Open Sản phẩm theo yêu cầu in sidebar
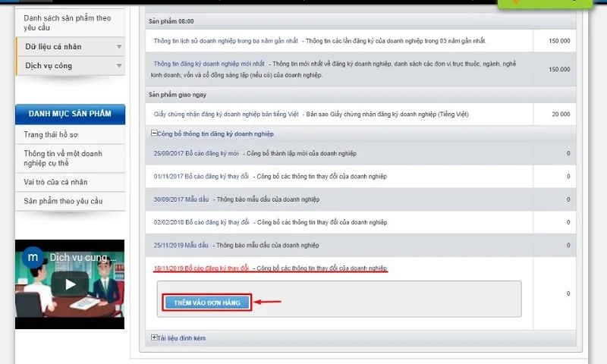The image size is (607, 364). [x=63, y=201]
